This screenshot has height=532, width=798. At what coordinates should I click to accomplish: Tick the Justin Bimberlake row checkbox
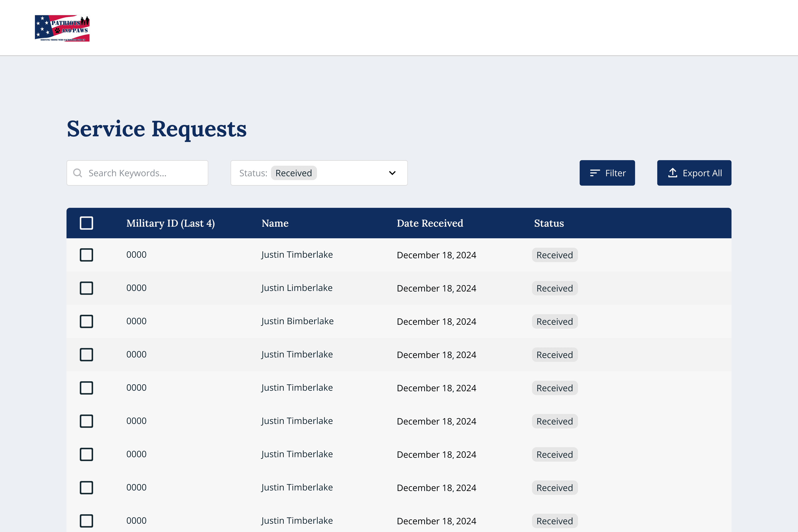point(86,321)
